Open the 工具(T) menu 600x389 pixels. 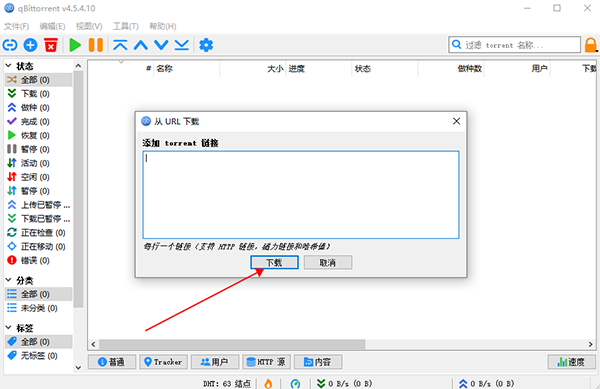[126, 26]
